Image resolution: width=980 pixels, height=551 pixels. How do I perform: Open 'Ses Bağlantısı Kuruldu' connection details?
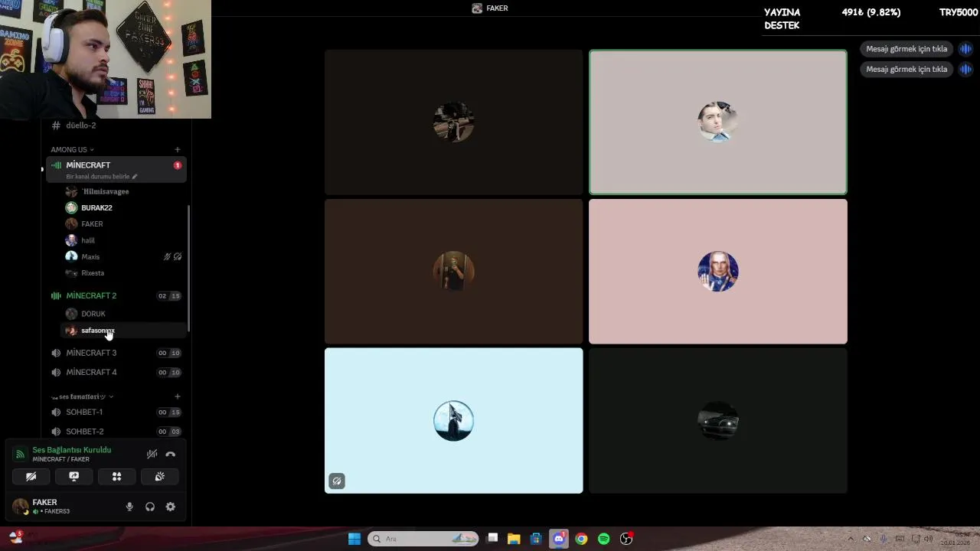tap(71, 450)
